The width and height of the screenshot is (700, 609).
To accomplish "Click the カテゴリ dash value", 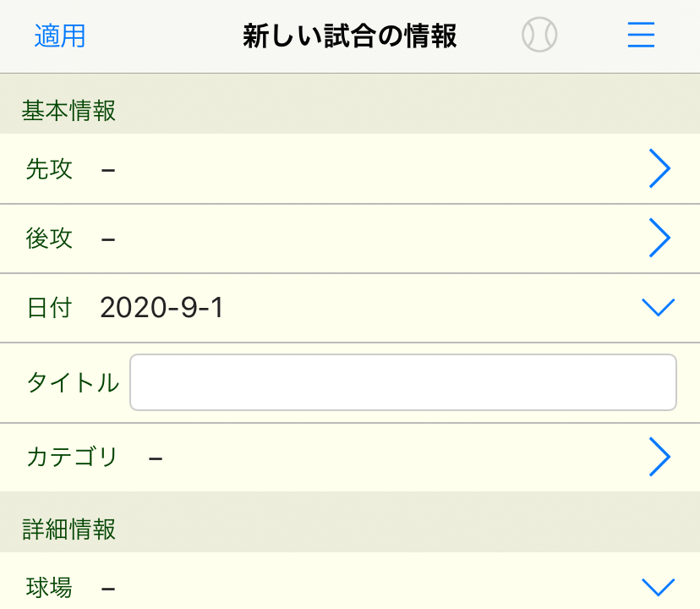I will pos(156,458).
